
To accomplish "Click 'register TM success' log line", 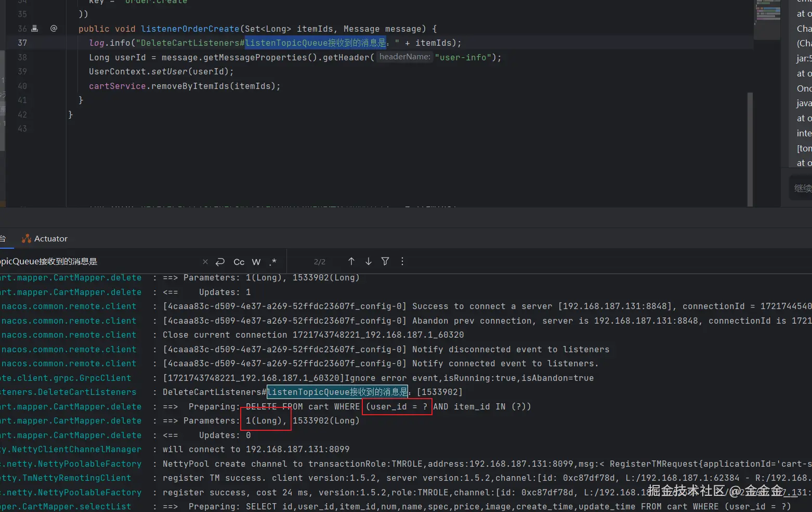I will 487,478.
